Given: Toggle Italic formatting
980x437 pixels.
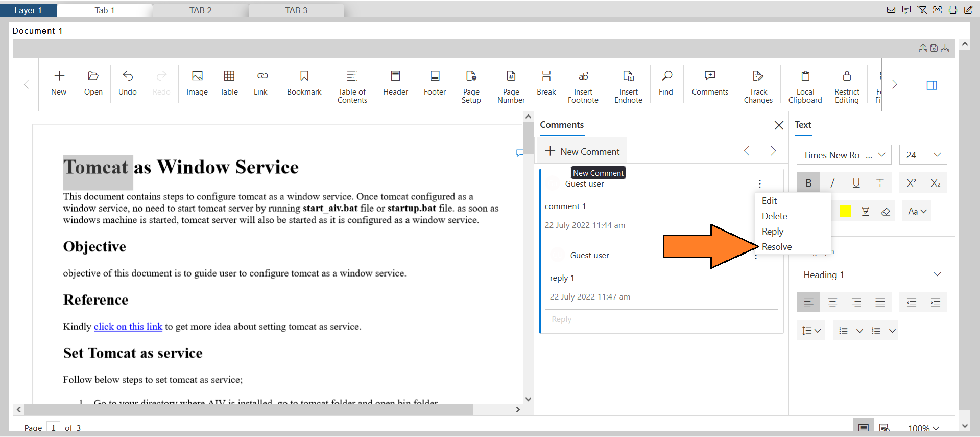Looking at the screenshot, I should [x=832, y=183].
